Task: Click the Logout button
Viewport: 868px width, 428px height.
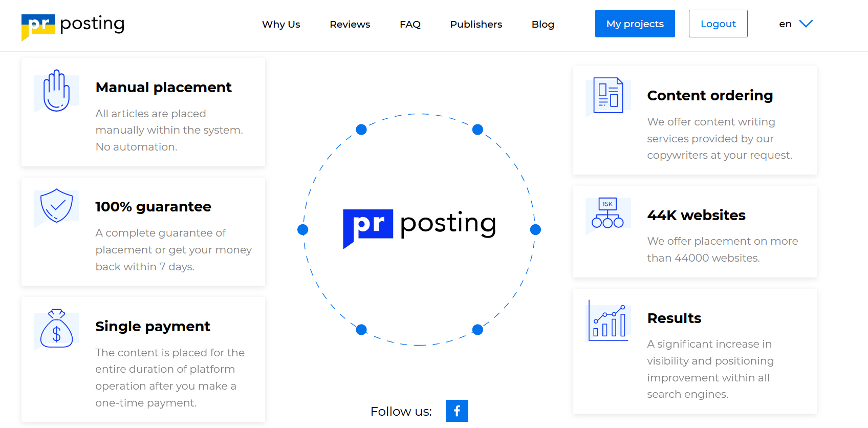Action: [718, 24]
